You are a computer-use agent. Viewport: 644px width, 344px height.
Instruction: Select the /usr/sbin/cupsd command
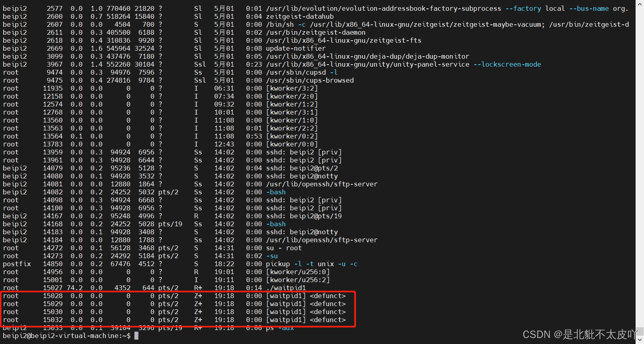tap(296, 72)
